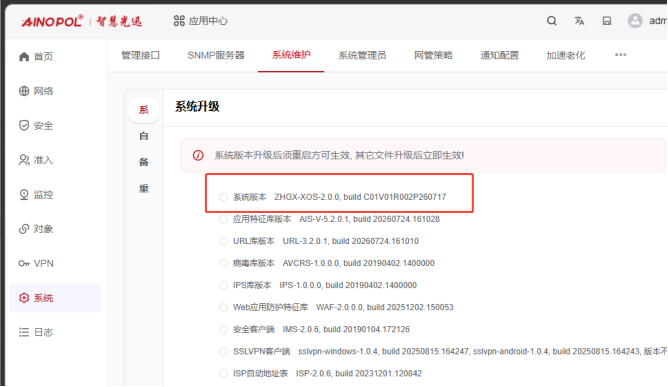Switch to 加速老化 tab
The image size is (668, 387).
566,55
